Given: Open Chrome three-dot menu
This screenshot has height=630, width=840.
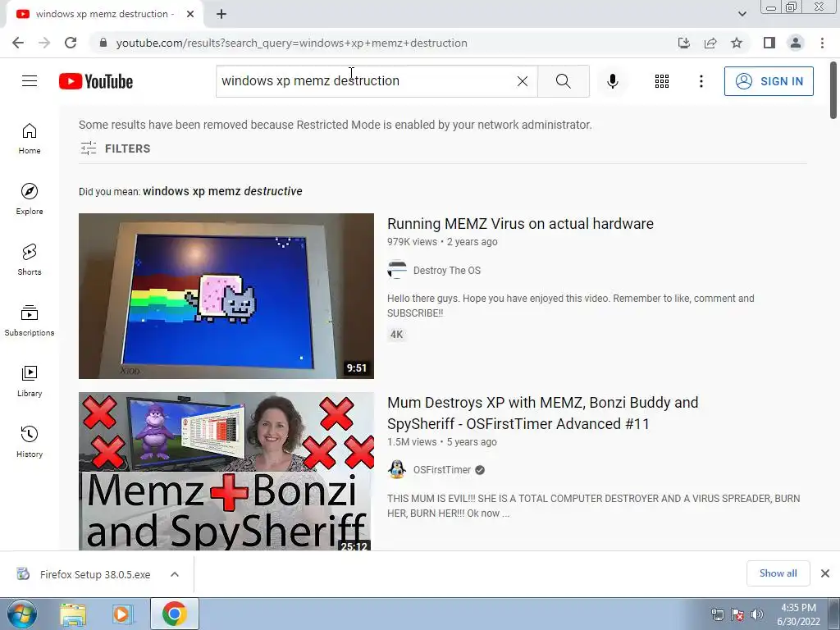Looking at the screenshot, I should [x=822, y=43].
